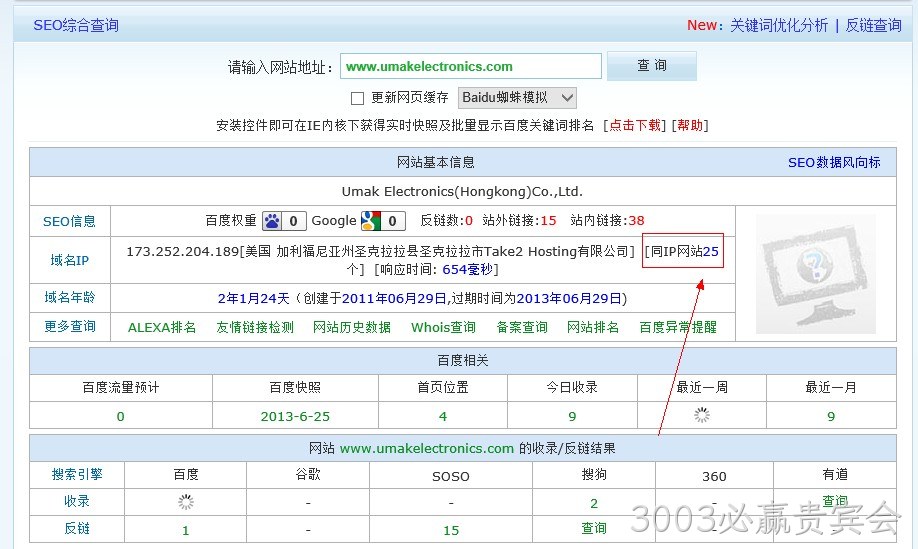Click the 搜索引擎 row label
The image size is (918, 549).
77,474
